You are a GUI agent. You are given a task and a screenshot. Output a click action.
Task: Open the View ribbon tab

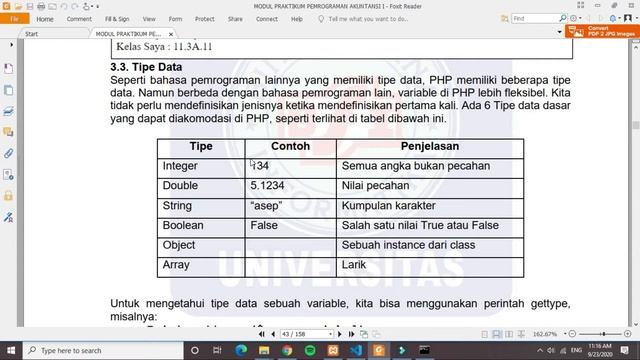coord(149,19)
